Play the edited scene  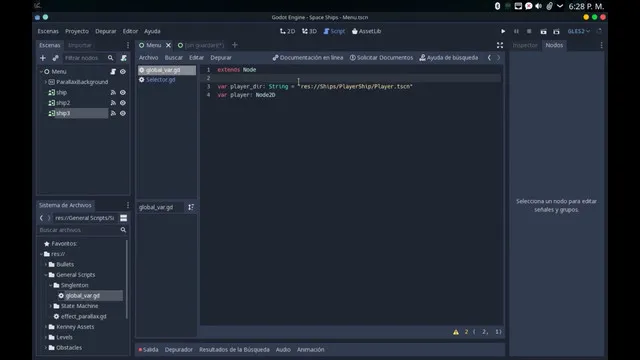[543, 31]
